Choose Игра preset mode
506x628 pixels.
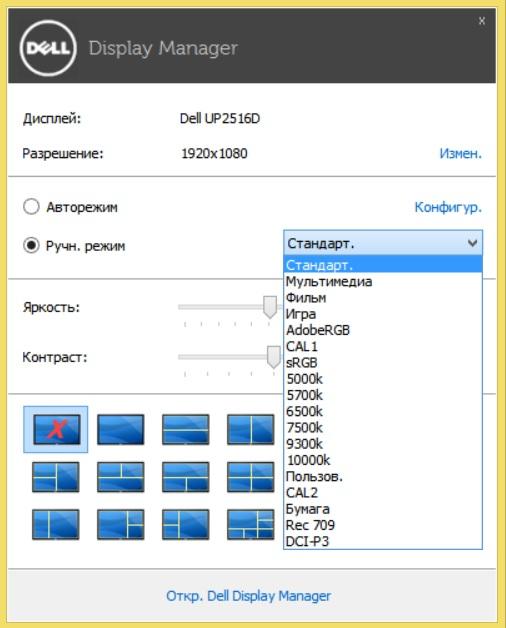(x=383, y=314)
